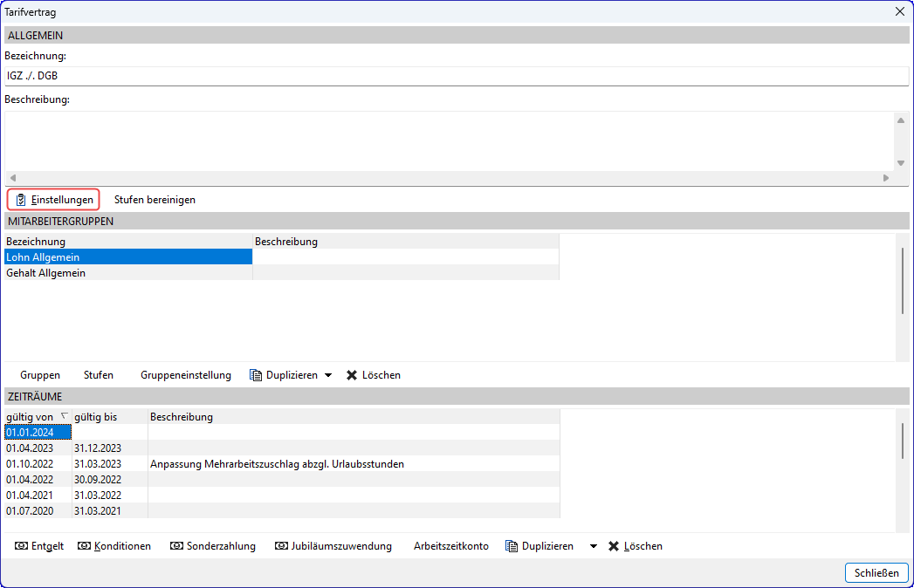
Task: Select period starting 01.01.2024
Action: pos(38,433)
